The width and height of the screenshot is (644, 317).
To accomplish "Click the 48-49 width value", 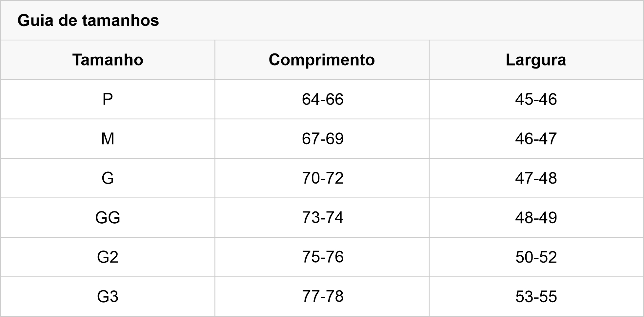I will 536,218.
